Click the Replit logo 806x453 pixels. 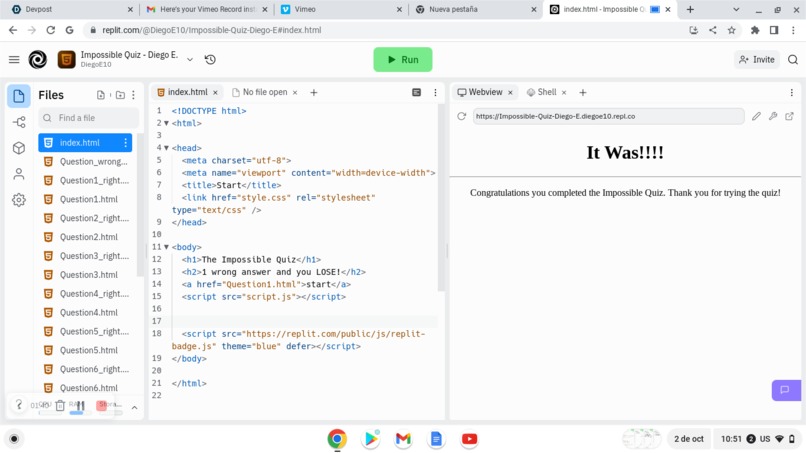tap(38, 60)
